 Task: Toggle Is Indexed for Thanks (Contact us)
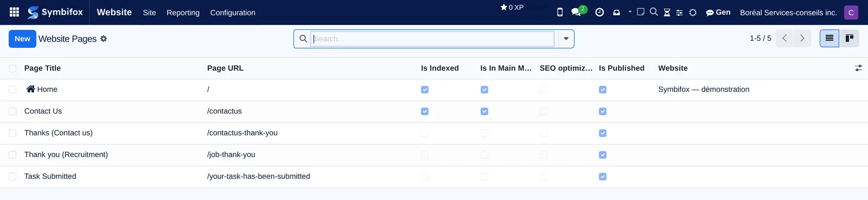pos(425,133)
